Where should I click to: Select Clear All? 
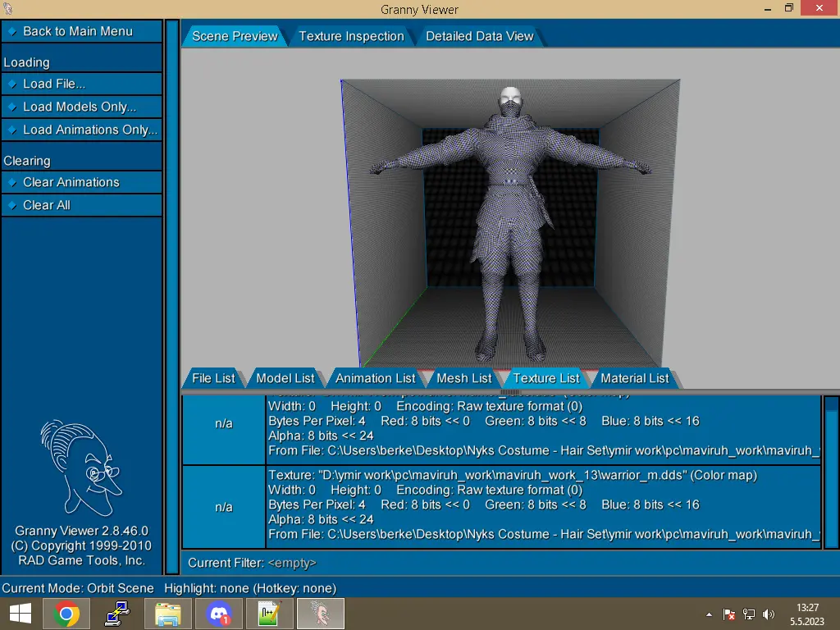click(x=81, y=205)
